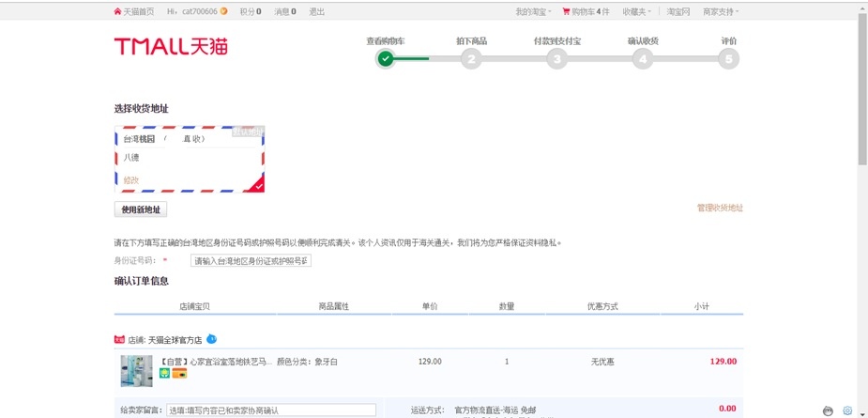Open 管理收货地址 link

click(720, 208)
